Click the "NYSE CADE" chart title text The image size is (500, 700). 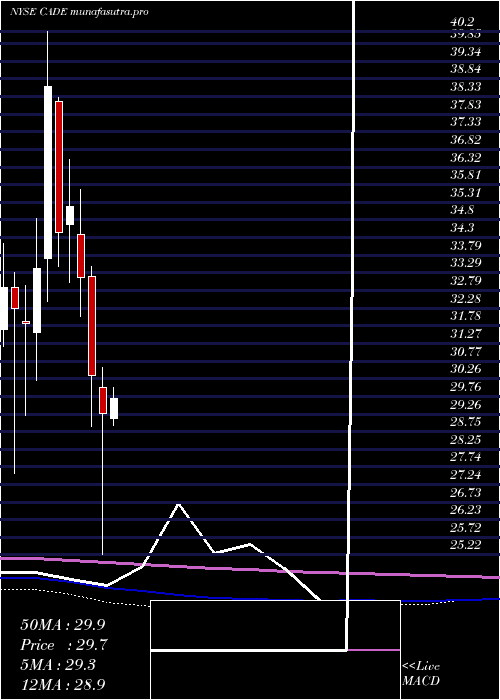39,12
